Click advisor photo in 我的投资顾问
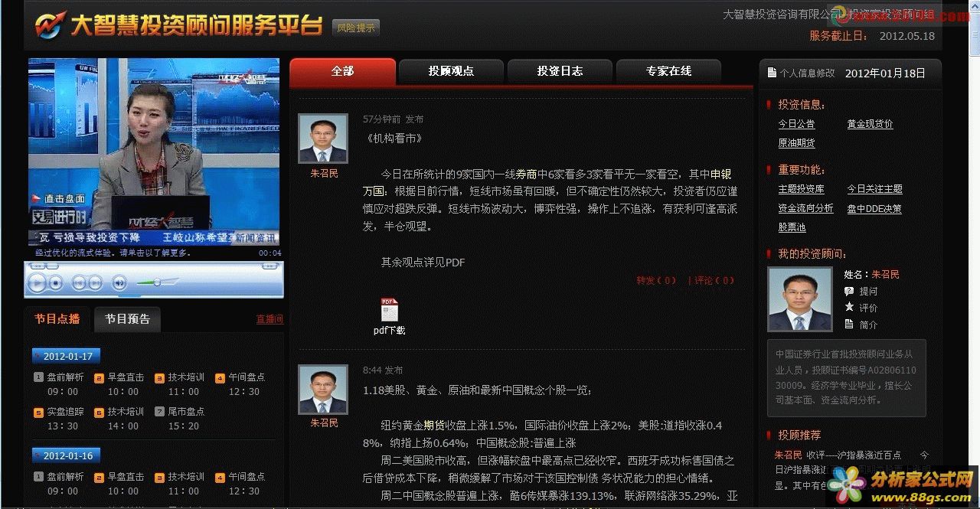 (799, 299)
